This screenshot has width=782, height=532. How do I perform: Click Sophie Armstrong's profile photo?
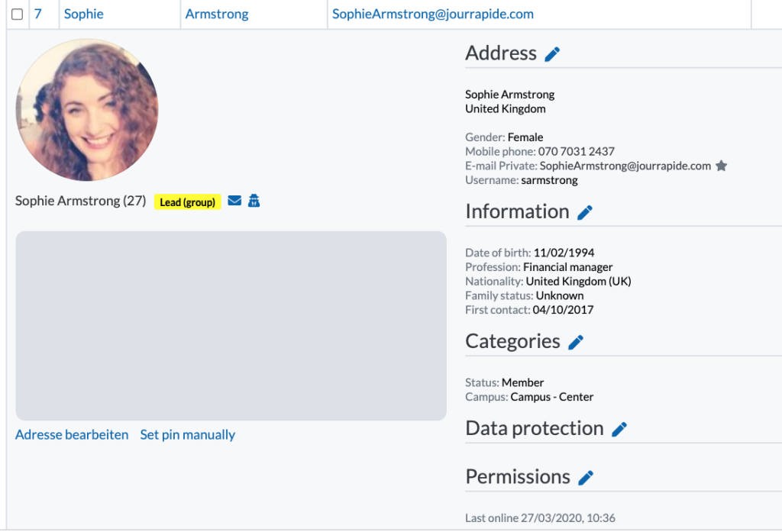(87, 110)
